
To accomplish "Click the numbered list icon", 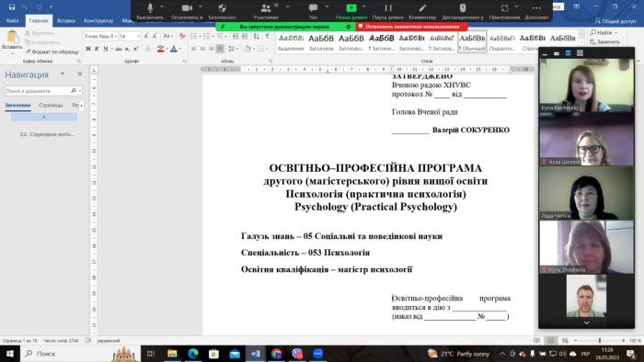I will pyautogui.click(x=207, y=37).
